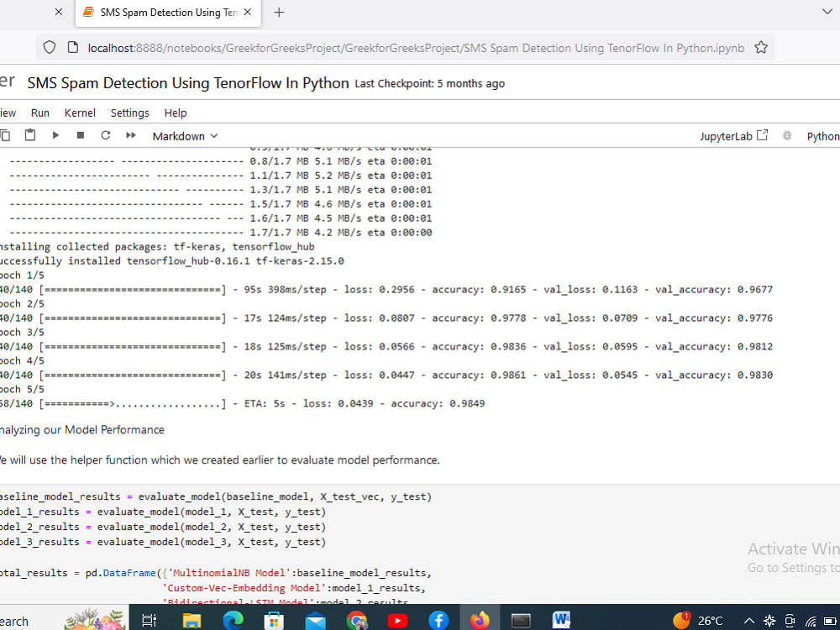Toggle the hidden icons in system tray
Image resolution: width=840 pixels, height=630 pixels.
coord(749,621)
